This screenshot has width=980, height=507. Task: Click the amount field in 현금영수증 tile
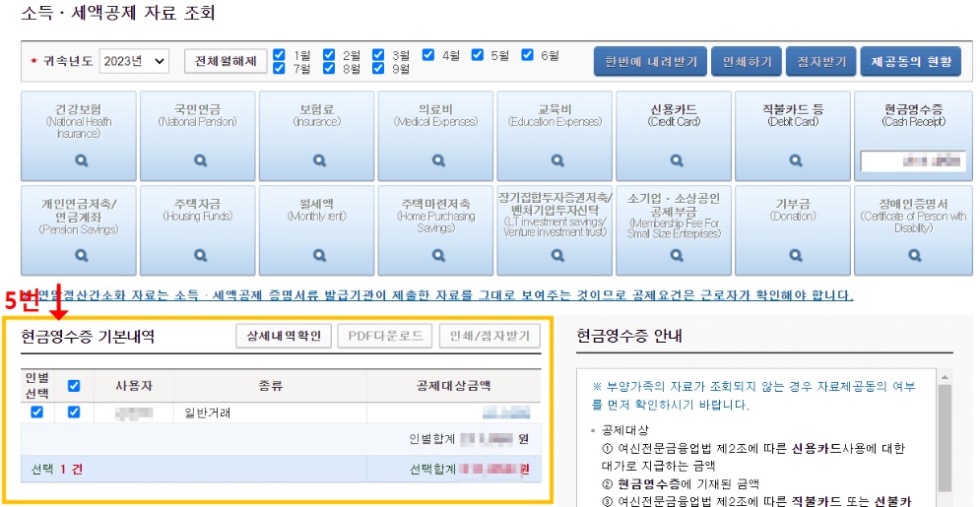click(914, 161)
